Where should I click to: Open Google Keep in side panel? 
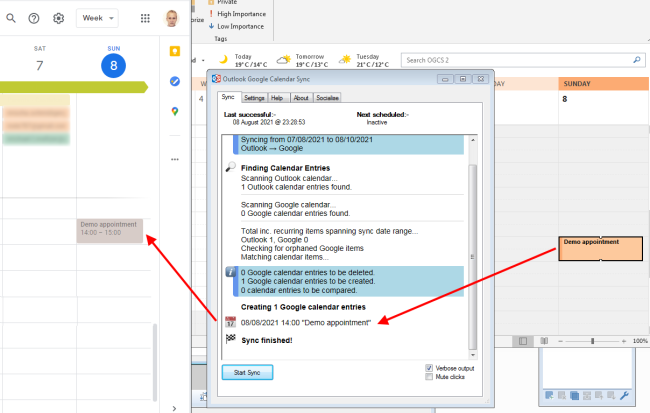pos(174,52)
